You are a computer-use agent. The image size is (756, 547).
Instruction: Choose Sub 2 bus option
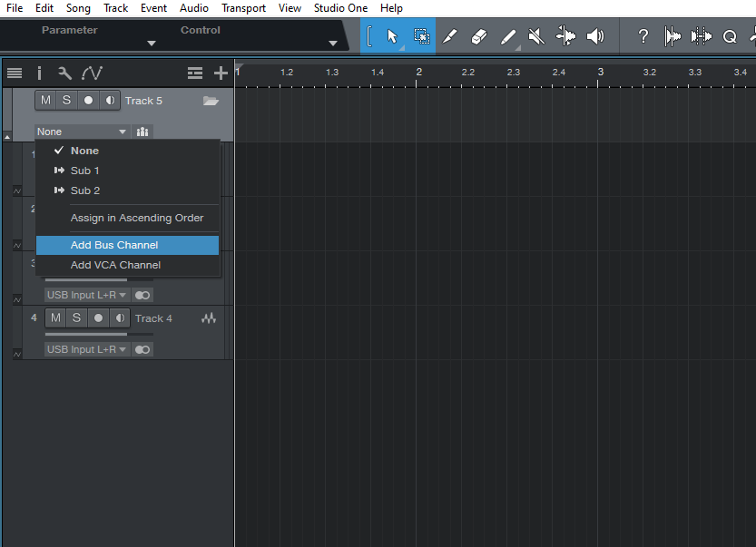point(127,190)
